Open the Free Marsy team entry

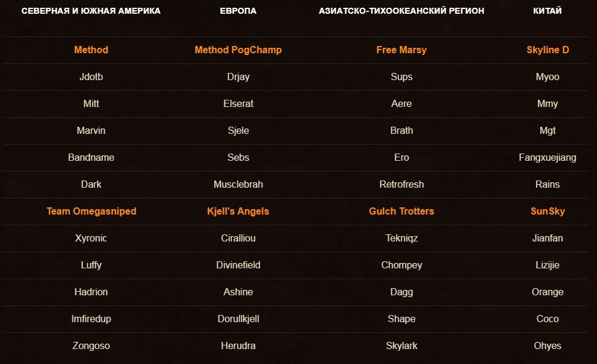pyautogui.click(x=401, y=50)
